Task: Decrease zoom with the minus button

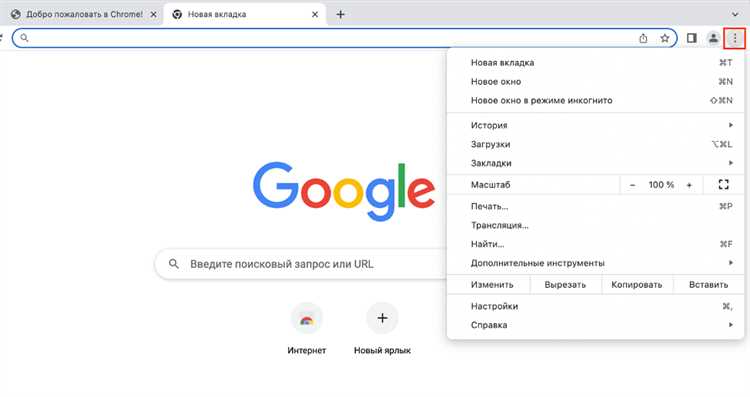Action: (x=632, y=185)
